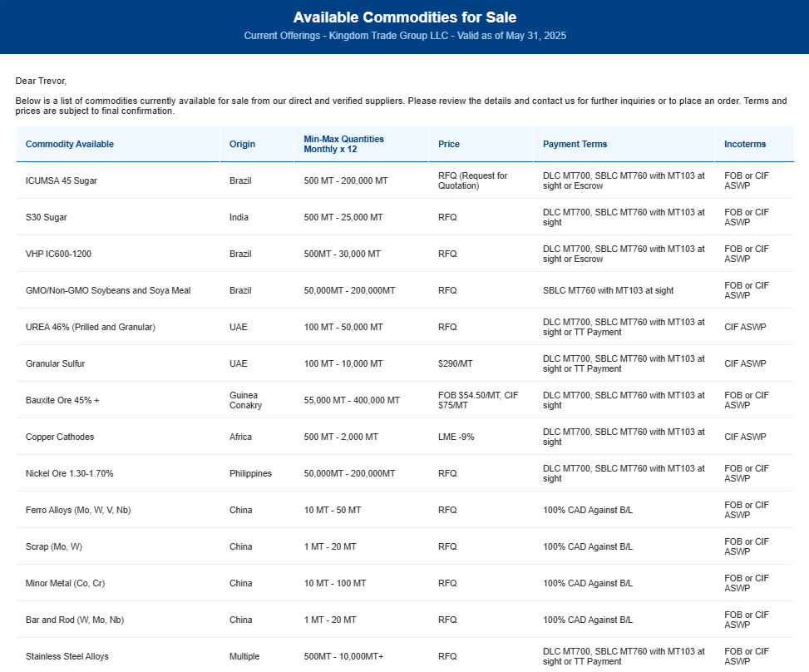Click the LME -9% price cell

tap(456, 437)
